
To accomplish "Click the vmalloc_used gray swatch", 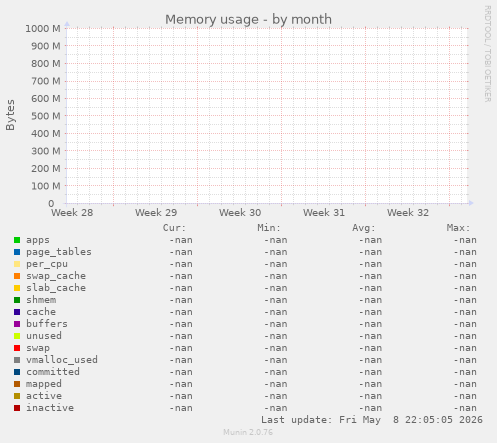I will point(17,360).
